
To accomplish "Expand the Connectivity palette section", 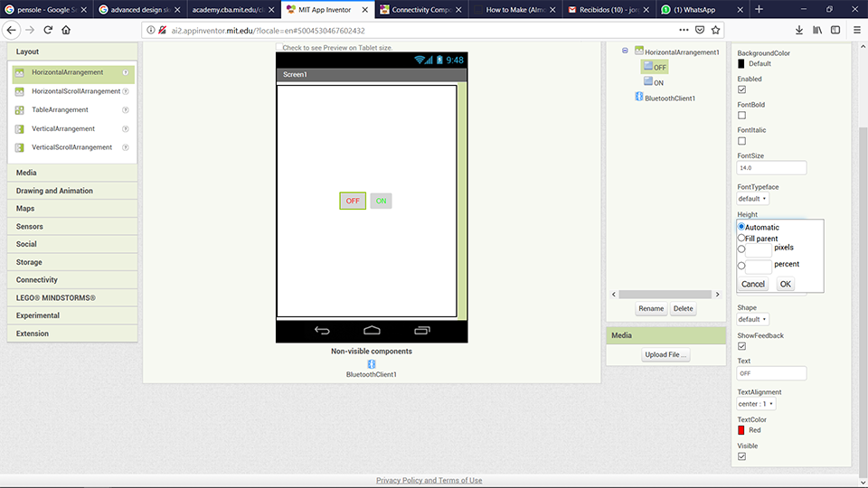I will click(72, 280).
